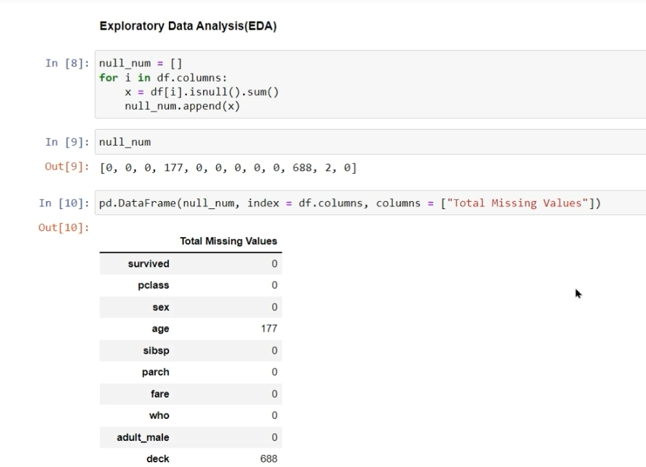Click the fare row label
This screenshot has width=646, height=467.
coord(159,394)
